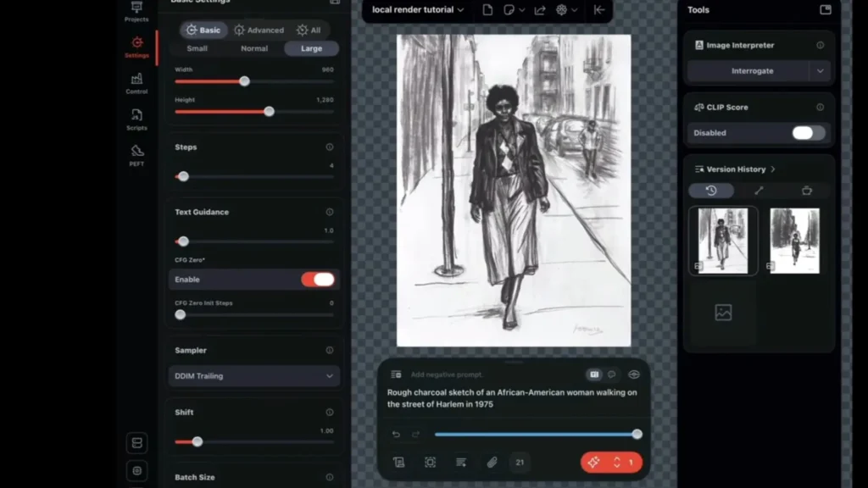
Task: Open the Sampler dropdown showing DDIM Trailing
Action: click(x=253, y=375)
